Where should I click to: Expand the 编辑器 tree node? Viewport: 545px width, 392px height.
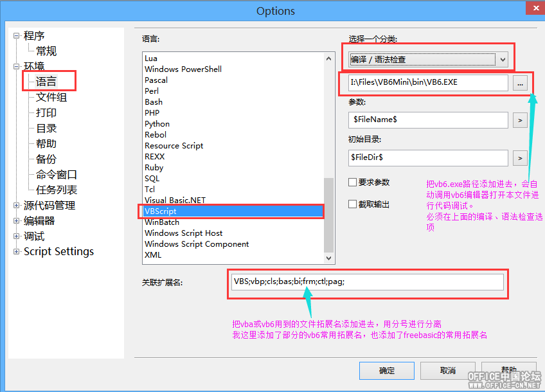16,220
